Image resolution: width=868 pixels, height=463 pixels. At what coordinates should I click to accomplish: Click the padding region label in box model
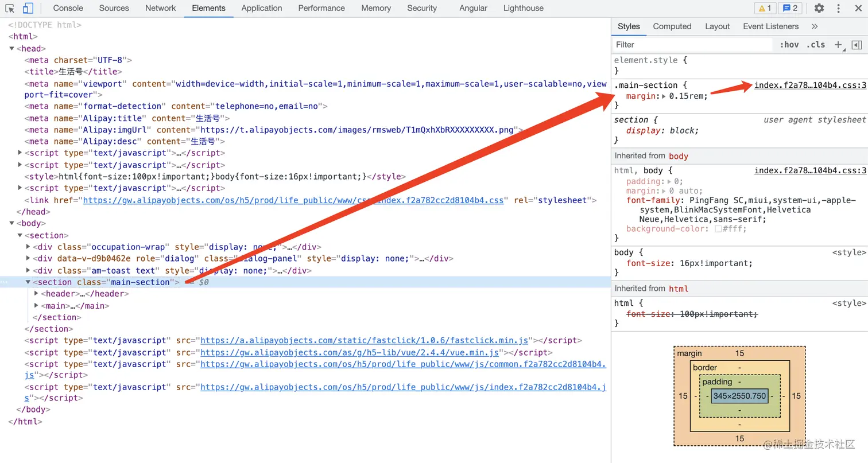pyautogui.click(x=718, y=382)
